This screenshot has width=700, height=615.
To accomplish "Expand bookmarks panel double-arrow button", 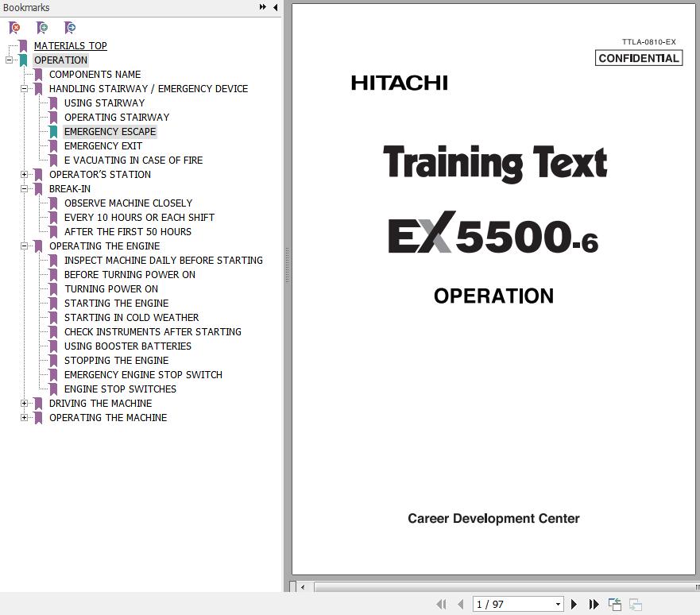I will click(x=263, y=7).
